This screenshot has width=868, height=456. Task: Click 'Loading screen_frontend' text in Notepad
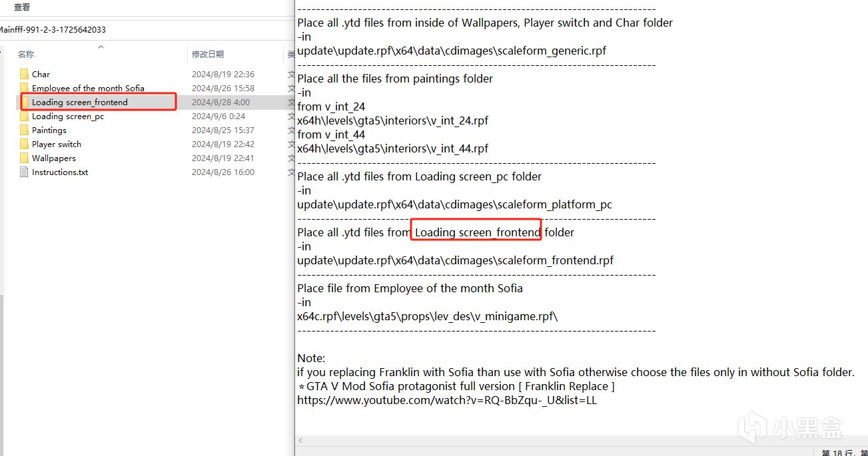point(478,232)
